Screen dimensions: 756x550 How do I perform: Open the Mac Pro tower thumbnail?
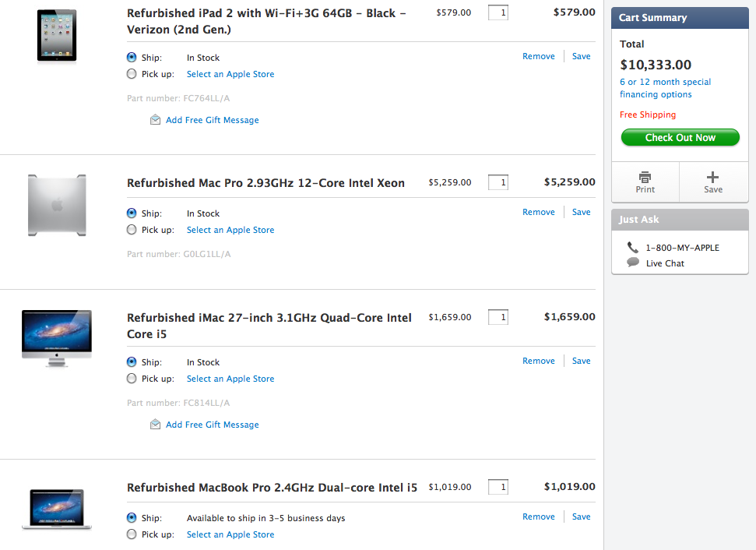57,205
